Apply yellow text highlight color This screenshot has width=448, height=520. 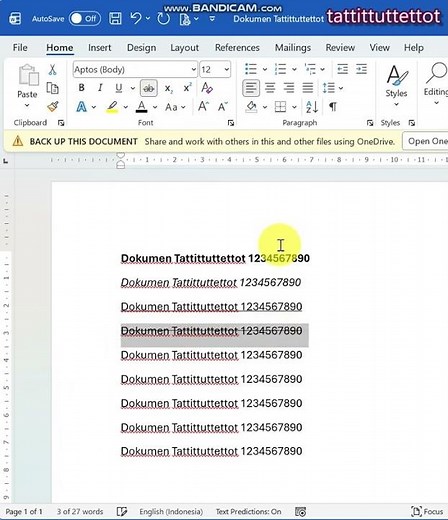112,107
